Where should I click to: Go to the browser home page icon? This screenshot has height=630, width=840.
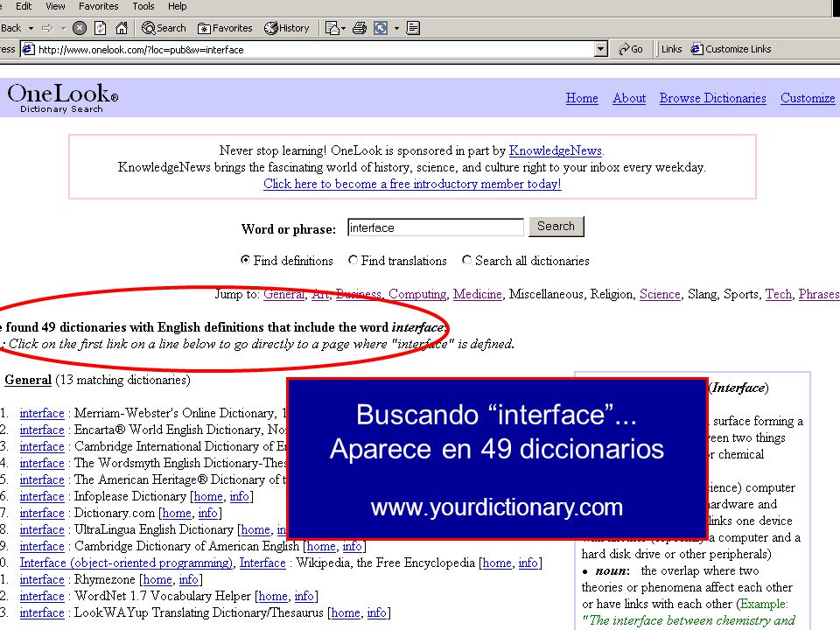click(x=122, y=28)
